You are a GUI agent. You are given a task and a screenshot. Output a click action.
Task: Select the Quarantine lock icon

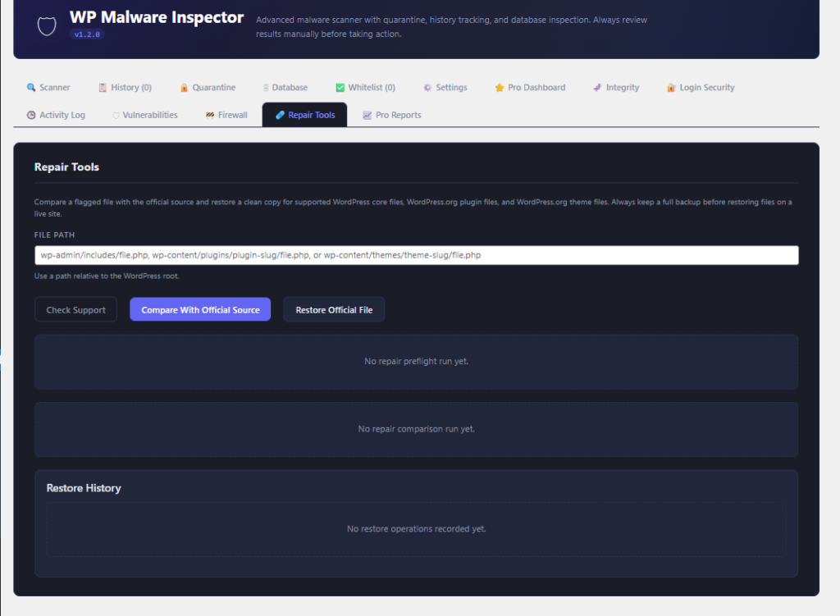click(185, 87)
